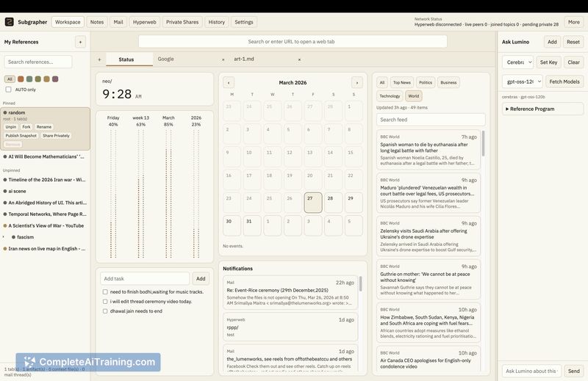The image size is (588, 381).
Task: Click Publish Snapshot button
Action: (x=21, y=136)
